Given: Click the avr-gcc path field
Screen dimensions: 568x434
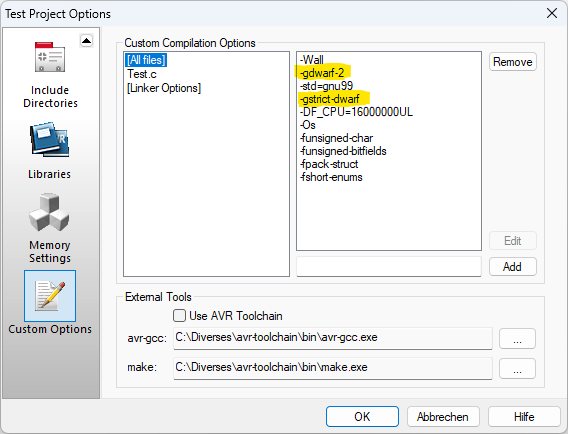Looking at the screenshot, I should (x=333, y=338).
